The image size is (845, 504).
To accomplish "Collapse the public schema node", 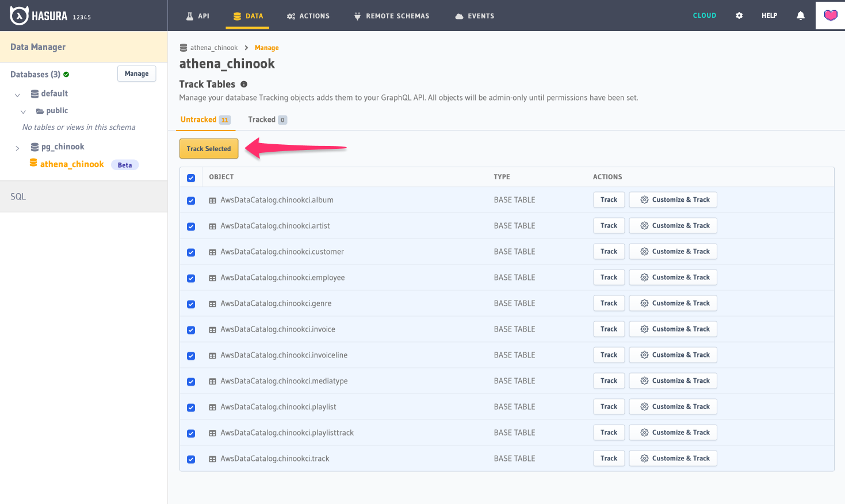I will (x=23, y=111).
